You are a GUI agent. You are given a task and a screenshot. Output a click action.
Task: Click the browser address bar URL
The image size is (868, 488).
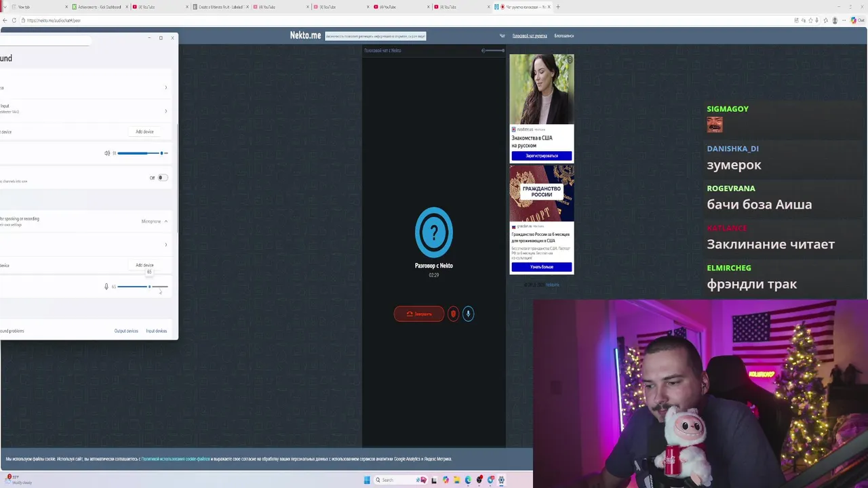(54, 20)
